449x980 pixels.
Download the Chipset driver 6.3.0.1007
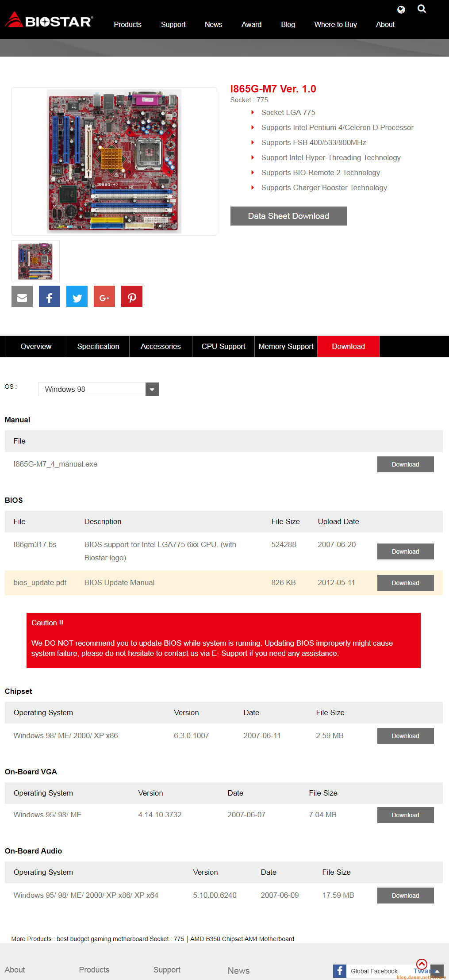tap(405, 736)
